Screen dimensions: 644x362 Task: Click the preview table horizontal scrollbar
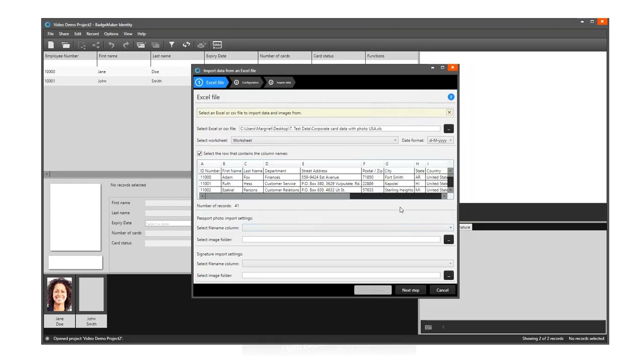click(x=322, y=197)
